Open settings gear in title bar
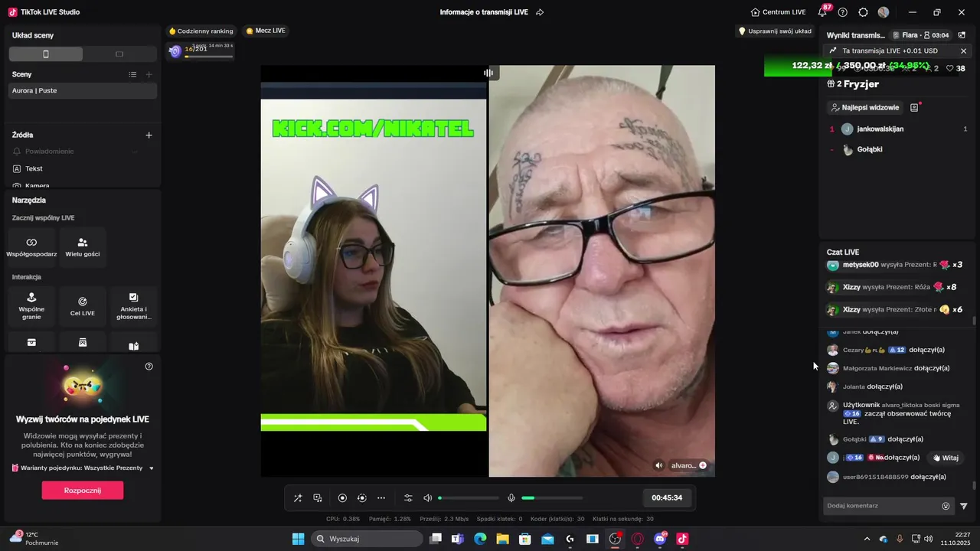This screenshot has width=980, height=551. tap(864, 12)
